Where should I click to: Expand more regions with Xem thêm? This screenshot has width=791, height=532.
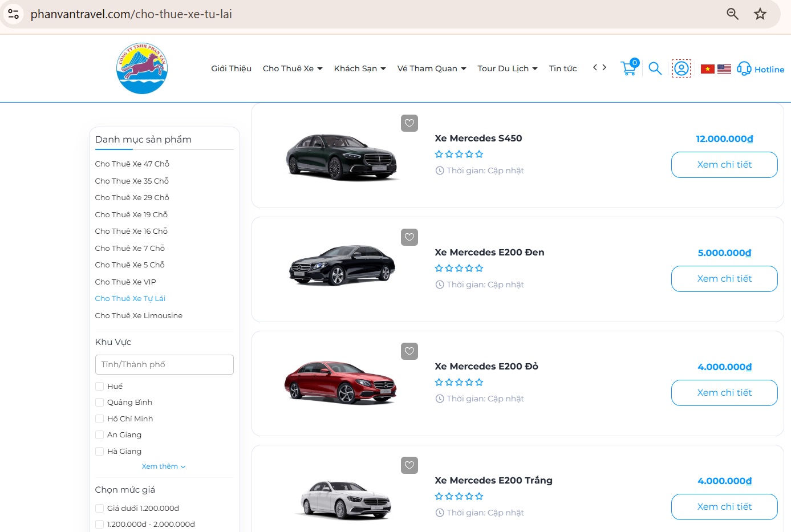coord(164,466)
